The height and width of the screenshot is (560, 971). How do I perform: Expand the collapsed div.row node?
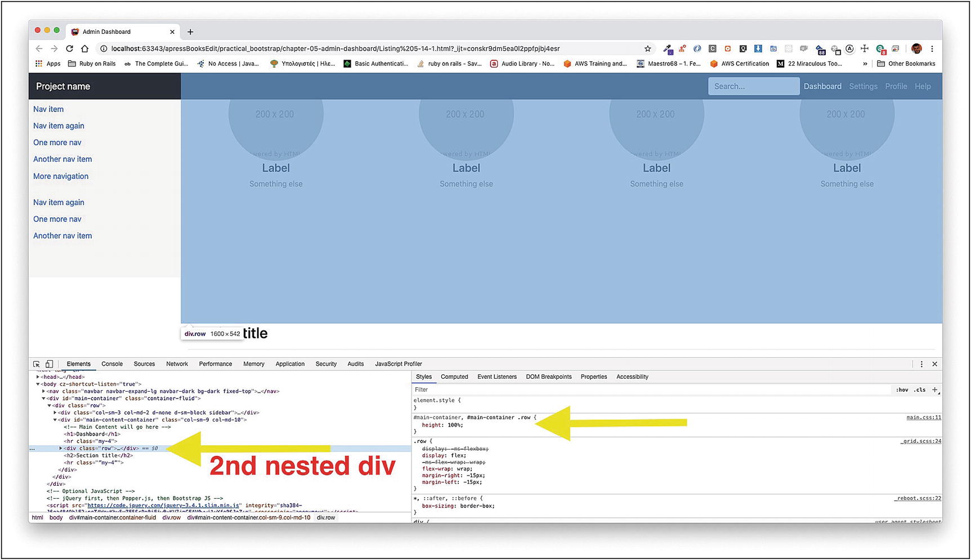(x=61, y=449)
